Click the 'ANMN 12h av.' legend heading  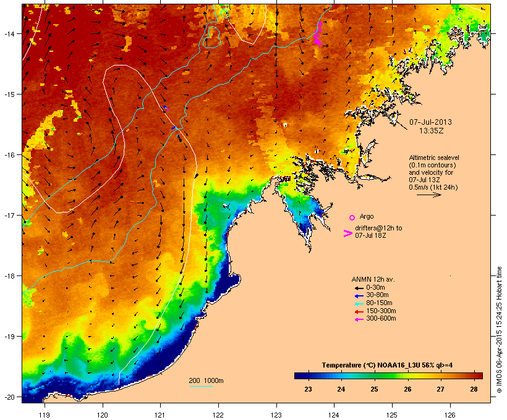[373, 279]
